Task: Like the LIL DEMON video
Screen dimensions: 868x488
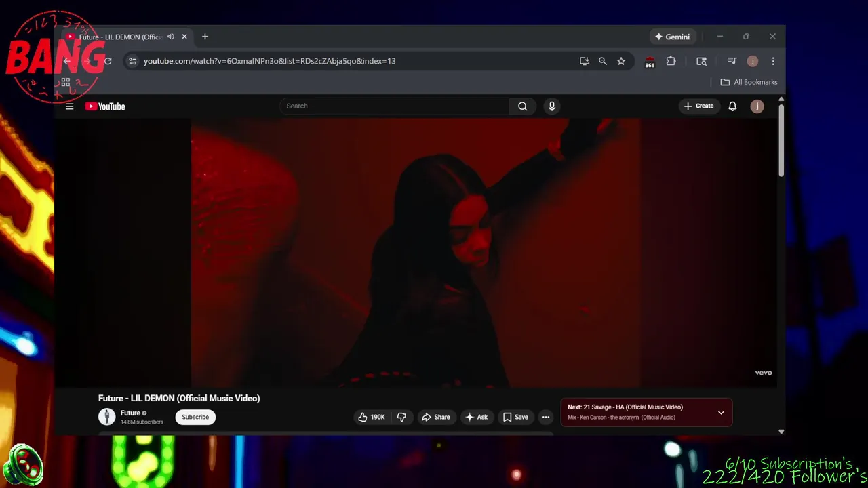Action: click(371, 418)
